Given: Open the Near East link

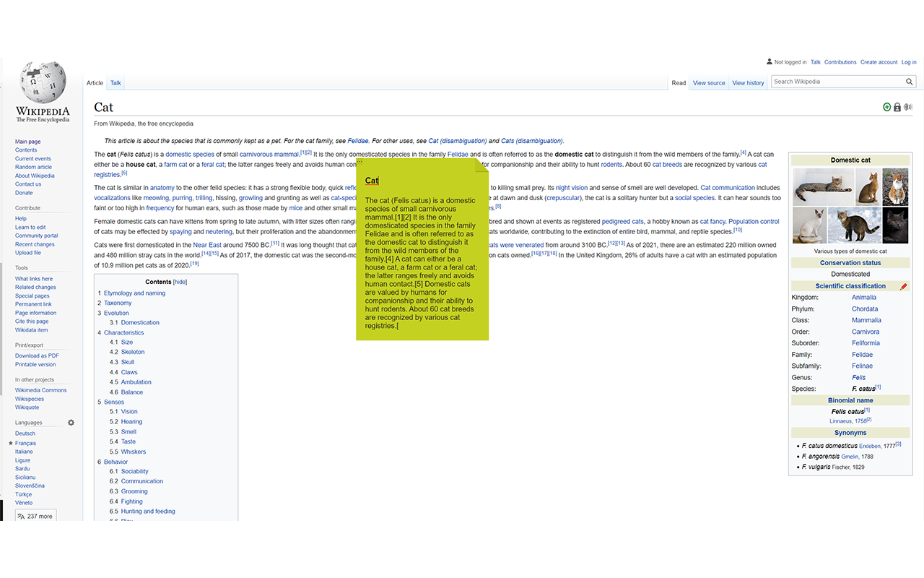Looking at the screenshot, I should (207, 245).
